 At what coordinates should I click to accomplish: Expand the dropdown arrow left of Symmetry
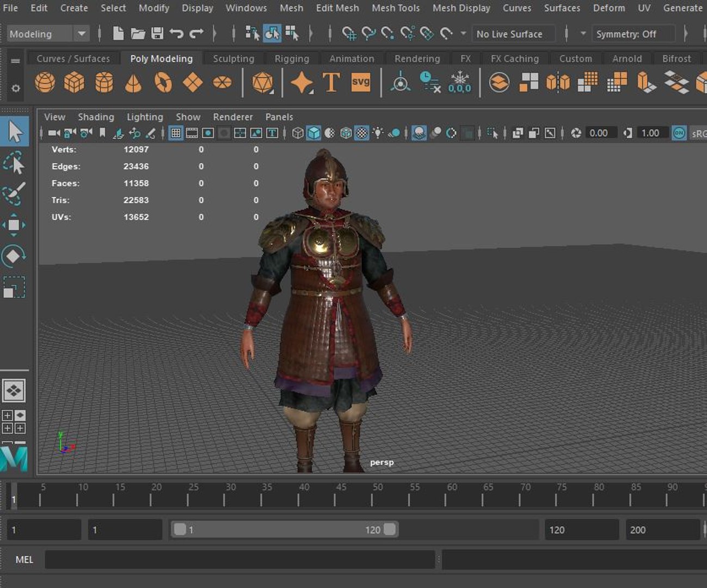point(583,34)
